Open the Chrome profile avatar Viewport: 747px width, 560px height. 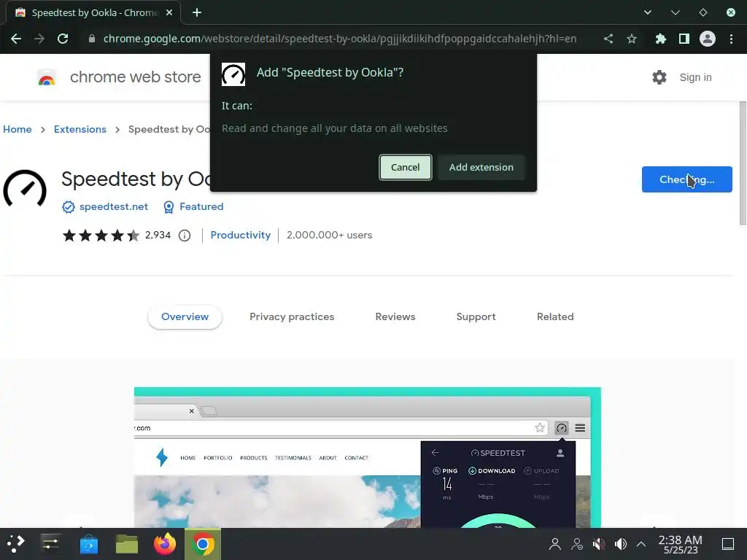[x=708, y=39]
